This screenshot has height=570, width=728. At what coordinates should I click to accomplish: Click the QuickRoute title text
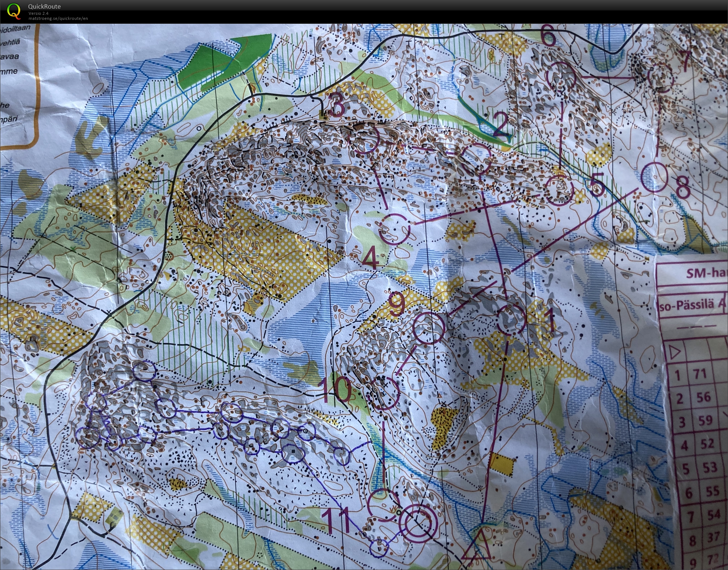pos(44,6)
